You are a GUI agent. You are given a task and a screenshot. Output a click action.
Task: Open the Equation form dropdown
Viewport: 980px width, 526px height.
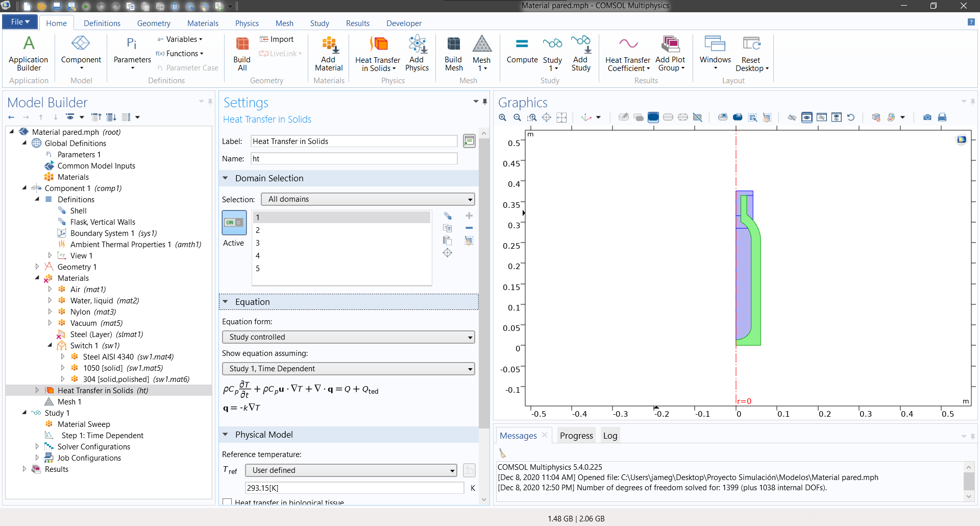pos(348,337)
